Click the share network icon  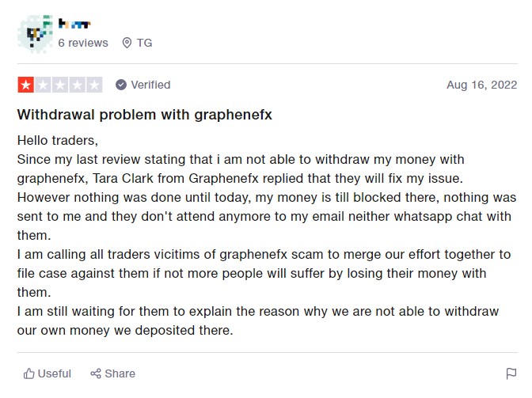[x=96, y=373]
